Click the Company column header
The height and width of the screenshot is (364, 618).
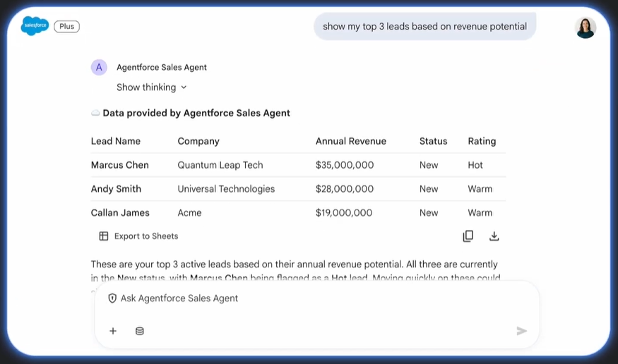pos(198,141)
